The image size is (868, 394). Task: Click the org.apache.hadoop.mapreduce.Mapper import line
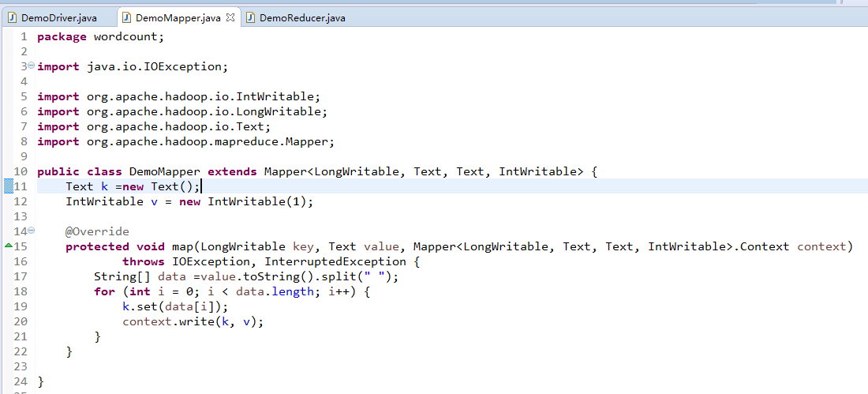186,142
